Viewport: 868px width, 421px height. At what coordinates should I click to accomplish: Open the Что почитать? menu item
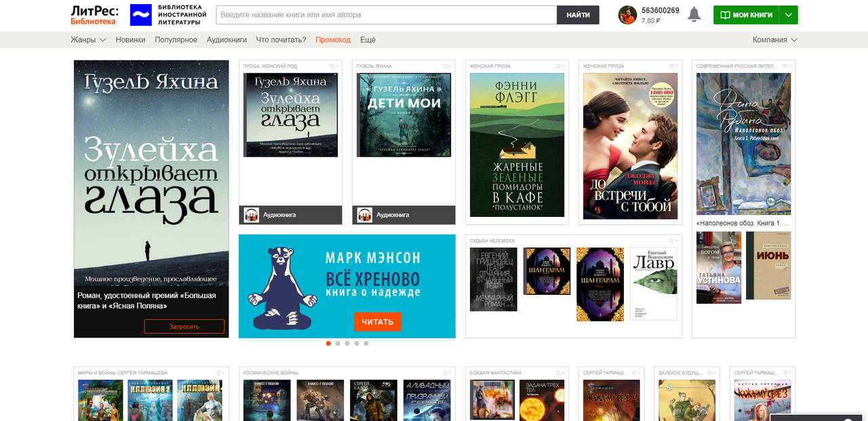click(x=281, y=40)
